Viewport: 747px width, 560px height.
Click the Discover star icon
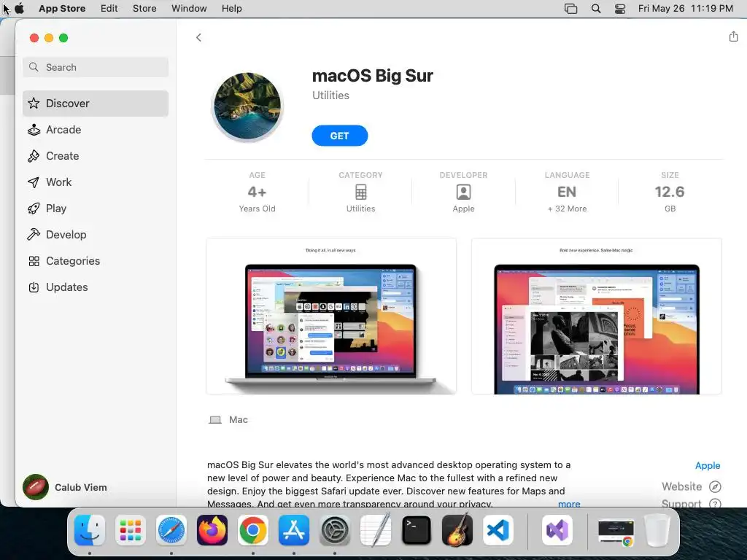pos(34,103)
